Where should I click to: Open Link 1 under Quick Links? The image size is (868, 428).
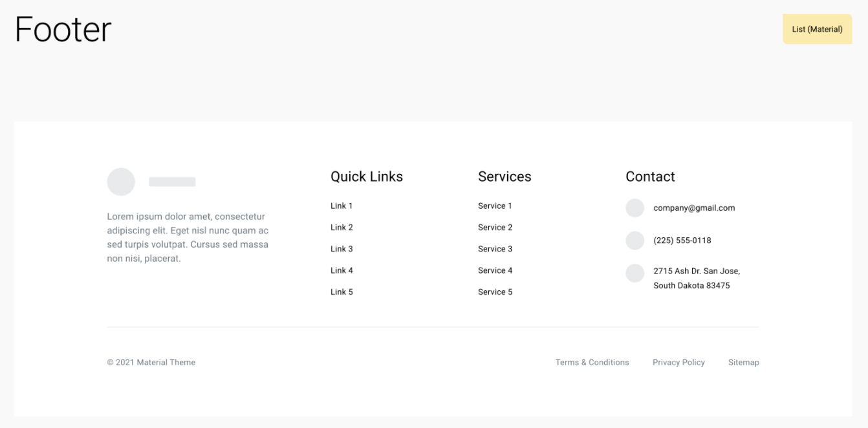click(342, 206)
